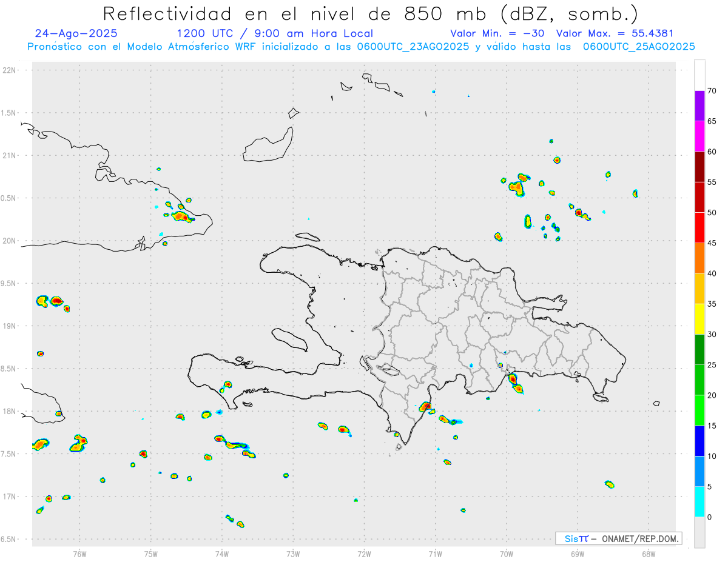Image resolution: width=728 pixels, height=562 pixels.
Task: Select the date label '24-Ago-2025'
Action: pos(76,33)
